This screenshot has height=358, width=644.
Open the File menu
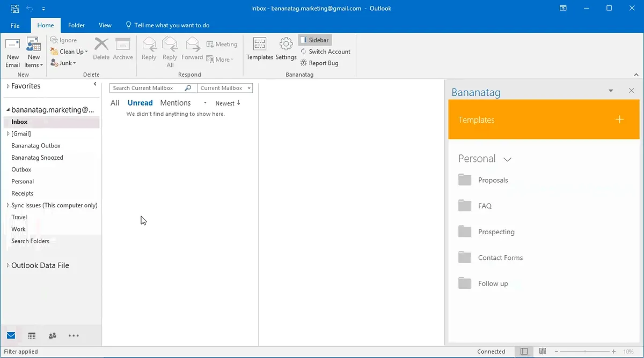[15, 25]
